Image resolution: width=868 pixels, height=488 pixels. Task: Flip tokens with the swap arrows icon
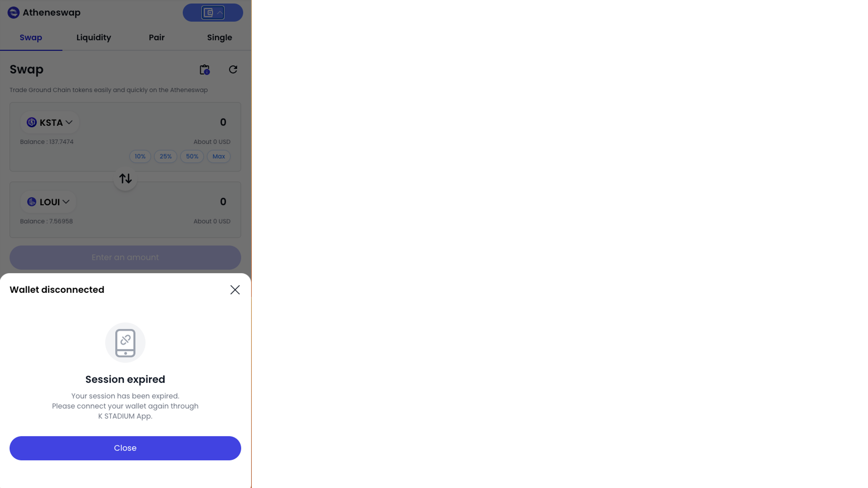point(125,178)
